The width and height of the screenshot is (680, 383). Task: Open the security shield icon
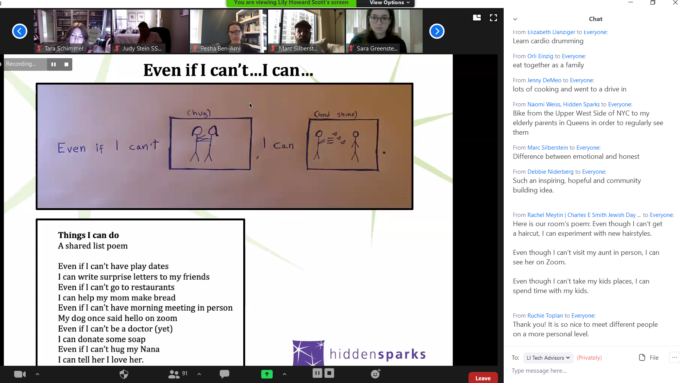[124, 374]
